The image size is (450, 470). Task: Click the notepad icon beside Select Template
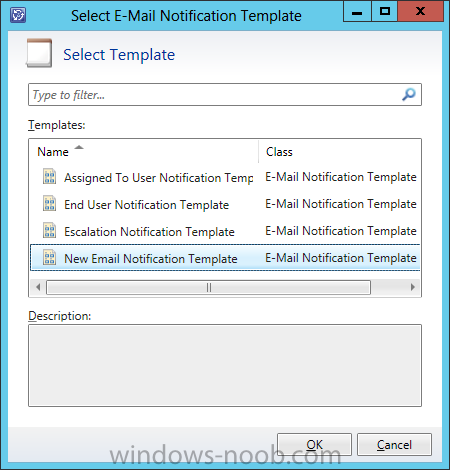pos(39,53)
